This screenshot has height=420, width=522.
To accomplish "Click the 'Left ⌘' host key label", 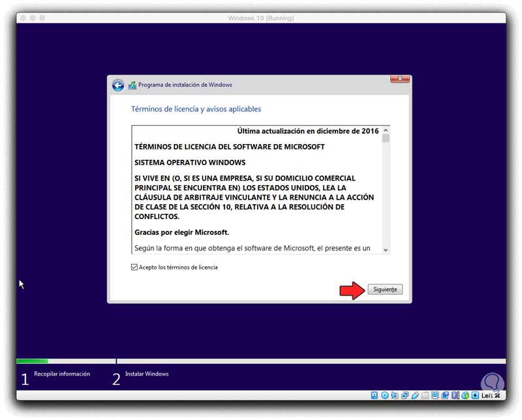I will pos(491,395).
